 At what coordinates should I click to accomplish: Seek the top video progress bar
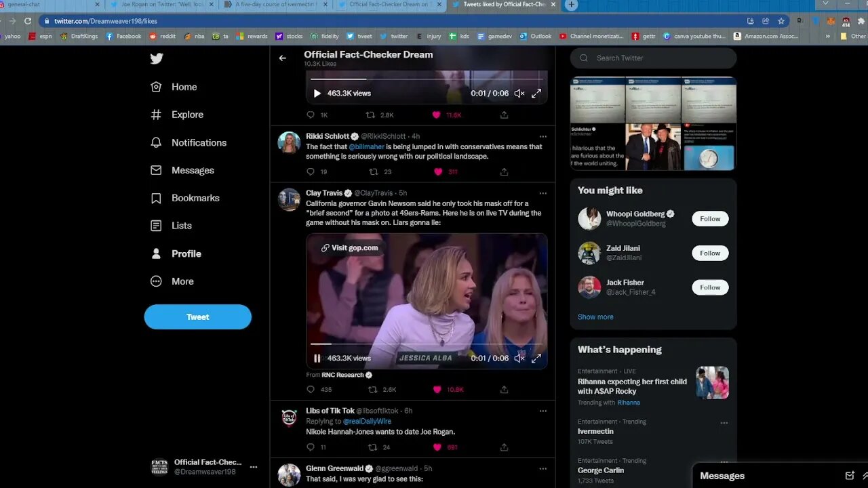coord(427,79)
